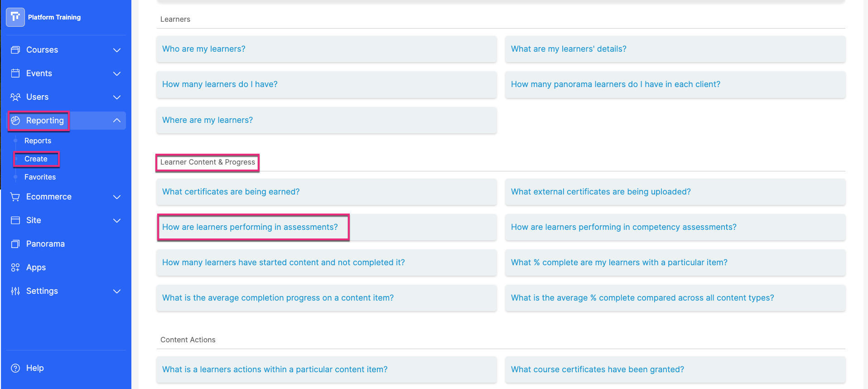868x389 pixels.
Task: Open average % complete across content types
Action: pyautogui.click(x=675, y=298)
